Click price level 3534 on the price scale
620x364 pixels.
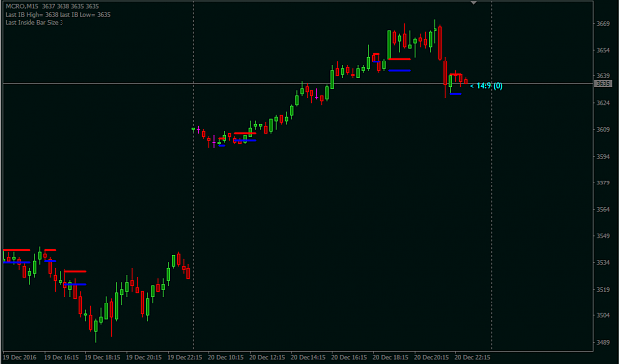tap(603, 263)
